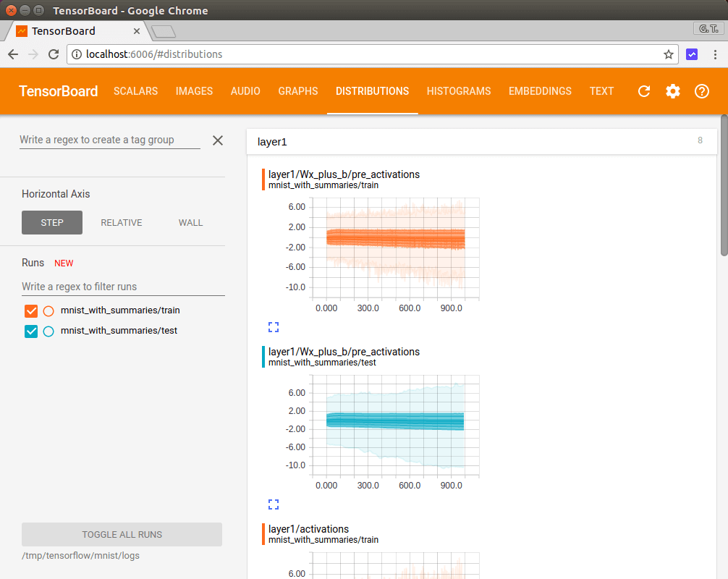Viewport: 728px width, 579px height.
Task: Open the TensorBoard settings gear
Action: coord(673,91)
